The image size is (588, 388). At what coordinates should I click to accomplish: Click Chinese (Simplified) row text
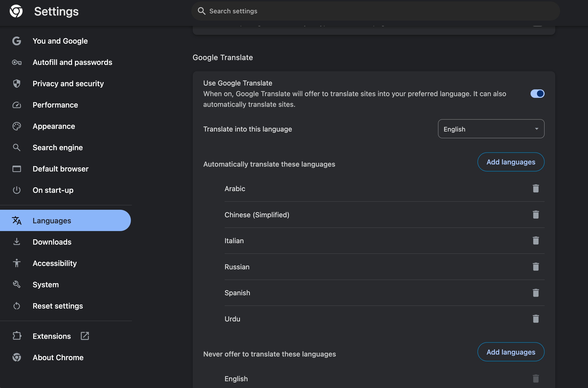(x=257, y=215)
